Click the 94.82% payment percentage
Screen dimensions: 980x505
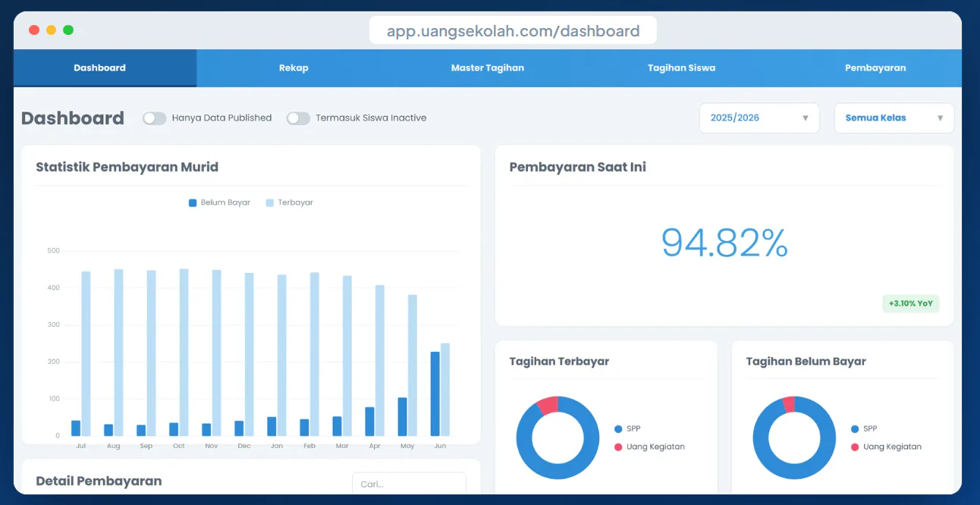tap(724, 243)
